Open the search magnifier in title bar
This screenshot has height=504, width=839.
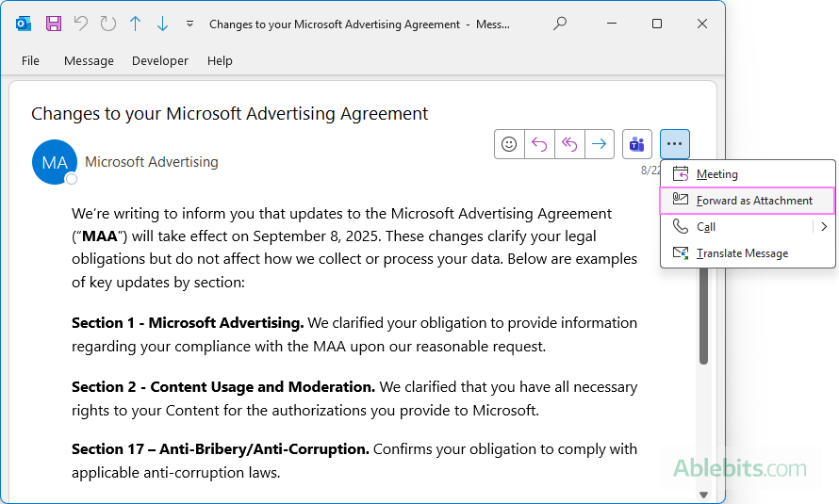pos(560,24)
